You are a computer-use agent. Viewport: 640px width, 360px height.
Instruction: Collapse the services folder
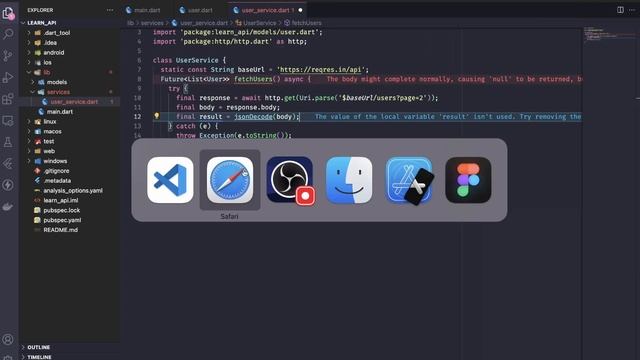[58, 92]
